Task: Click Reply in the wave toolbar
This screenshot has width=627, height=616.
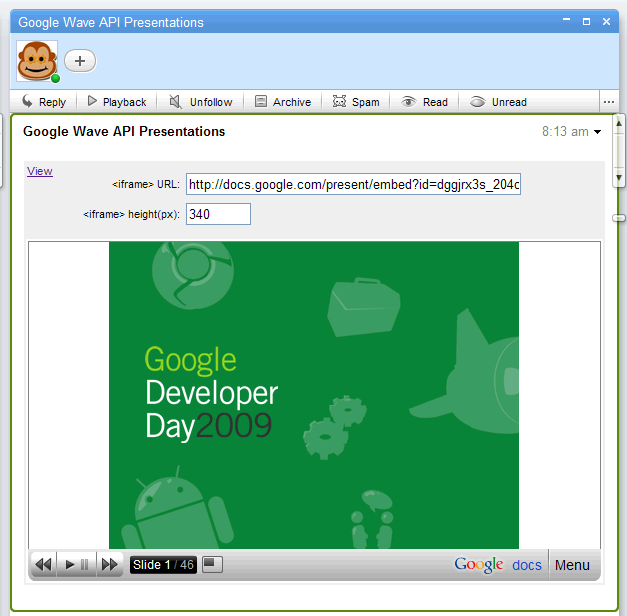Action: (x=44, y=102)
